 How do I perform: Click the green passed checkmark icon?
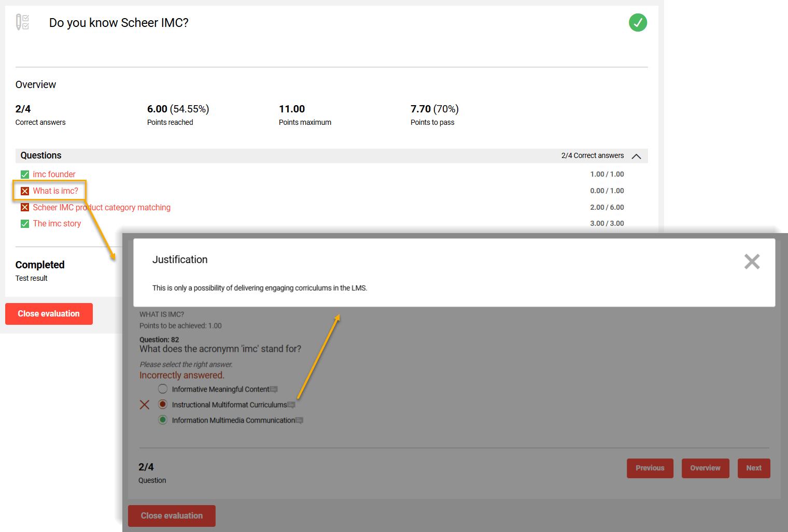coord(638,23)
